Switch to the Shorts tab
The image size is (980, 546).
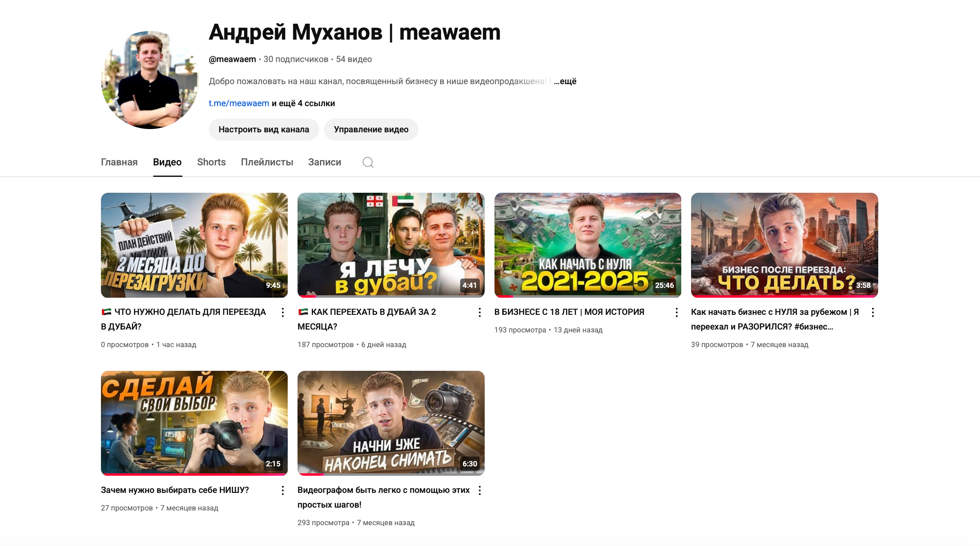211,162
